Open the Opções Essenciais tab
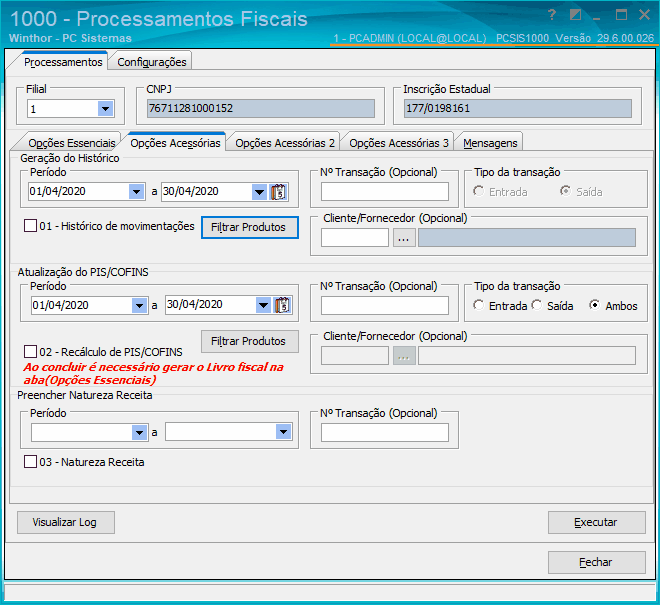 tap(72, 143)
